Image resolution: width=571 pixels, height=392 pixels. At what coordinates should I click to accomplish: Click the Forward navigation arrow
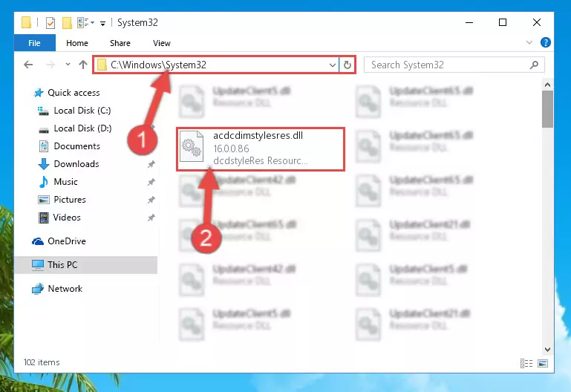[50, 65]
